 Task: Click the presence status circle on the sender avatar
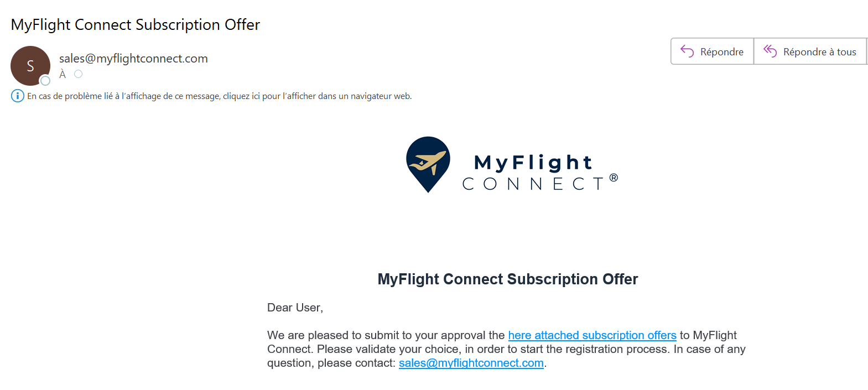click(x=45, y=81)
